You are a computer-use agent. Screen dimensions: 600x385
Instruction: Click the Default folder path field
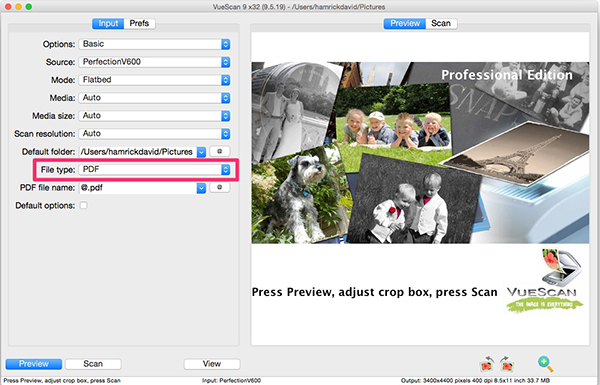point(138,152)
